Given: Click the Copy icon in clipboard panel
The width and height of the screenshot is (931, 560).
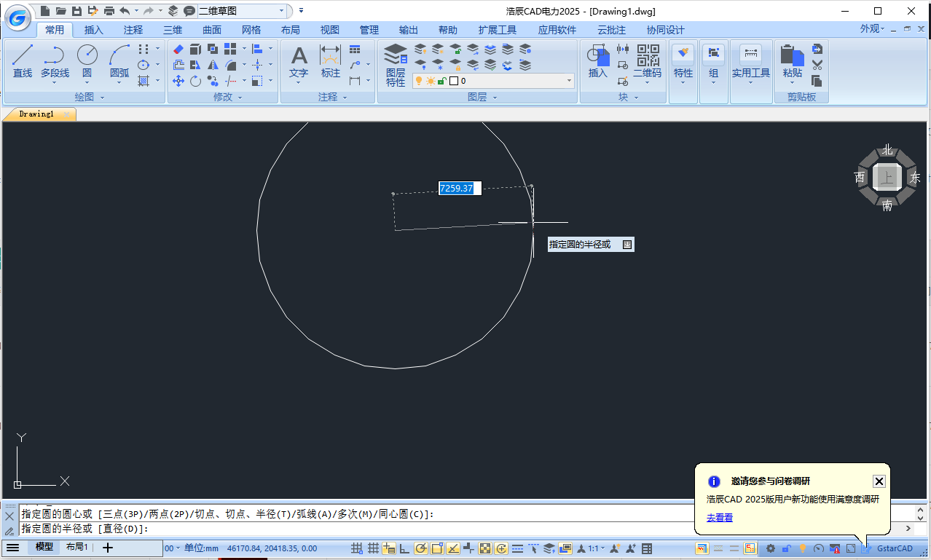Looking at the screenshot, I should tap(817, 81).
